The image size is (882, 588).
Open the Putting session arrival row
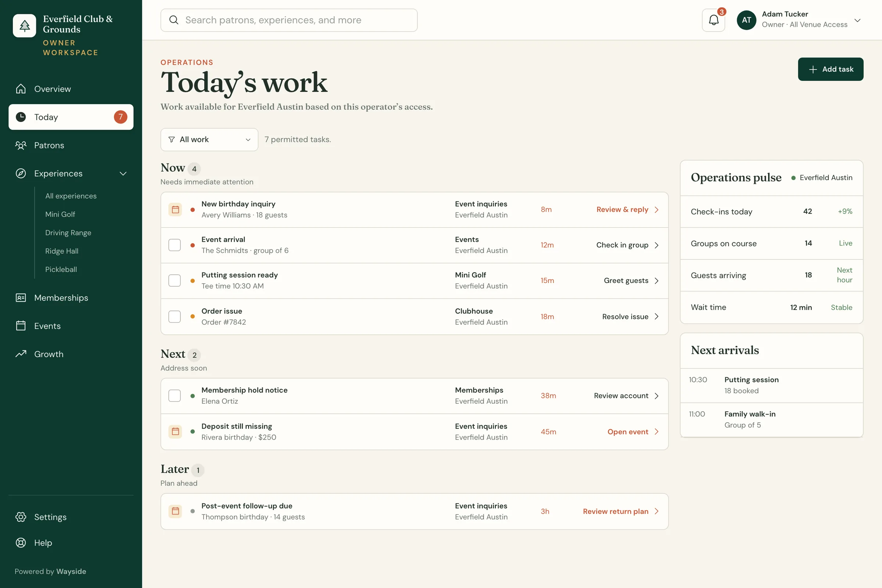click(x=771, y=385)
